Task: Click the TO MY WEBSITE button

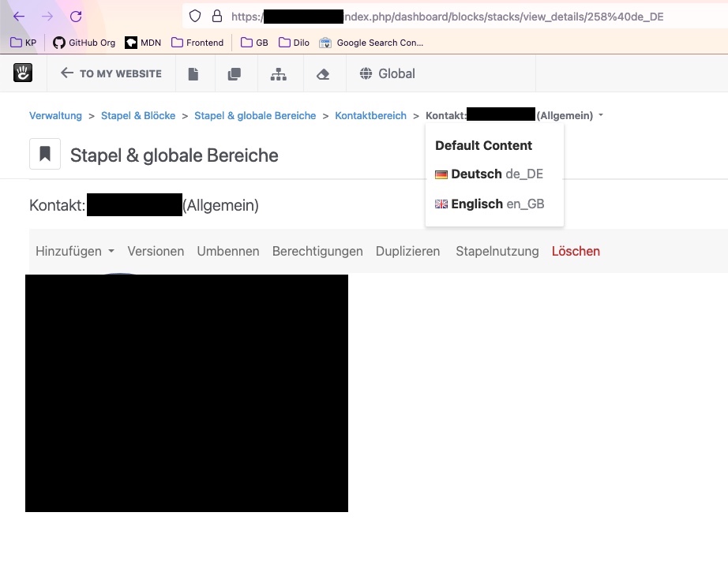Action: coord(110,73)
